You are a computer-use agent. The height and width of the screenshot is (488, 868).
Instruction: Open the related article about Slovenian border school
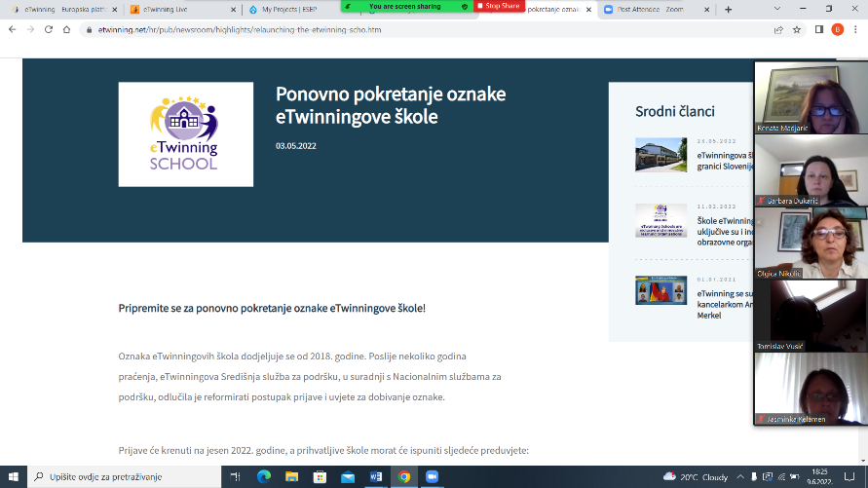tap(725, 161)
